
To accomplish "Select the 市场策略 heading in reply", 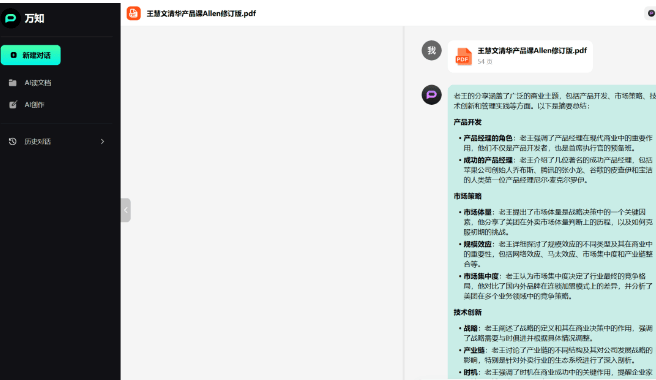I will click(468, 196).
